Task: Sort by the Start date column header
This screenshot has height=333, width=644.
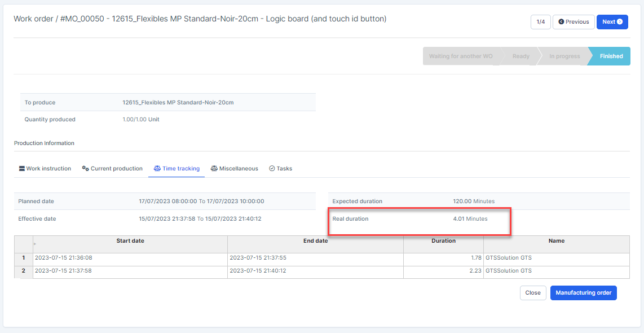Action: click(130, 241)
